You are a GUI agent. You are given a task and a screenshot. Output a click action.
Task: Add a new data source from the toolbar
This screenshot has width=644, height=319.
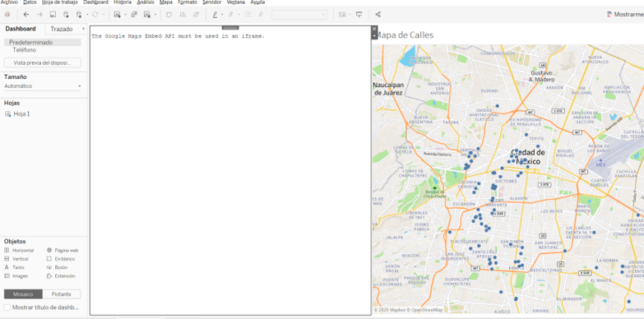click(x=66, y=14)
